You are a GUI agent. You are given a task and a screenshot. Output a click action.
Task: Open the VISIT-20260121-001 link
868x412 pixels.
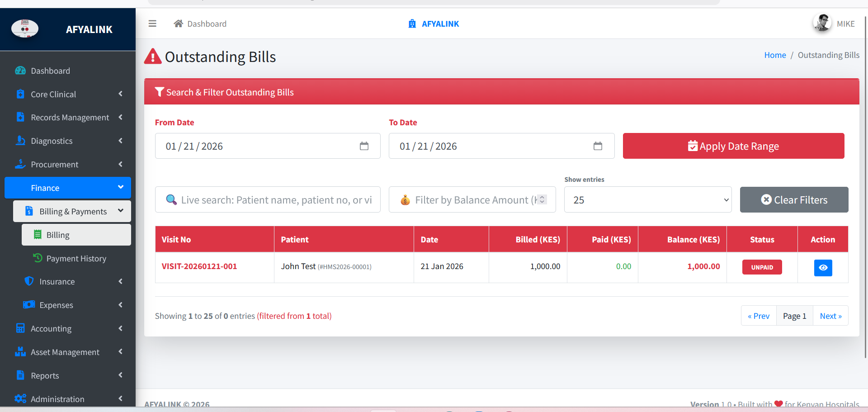pyautogui.click(x=199, y=266)
